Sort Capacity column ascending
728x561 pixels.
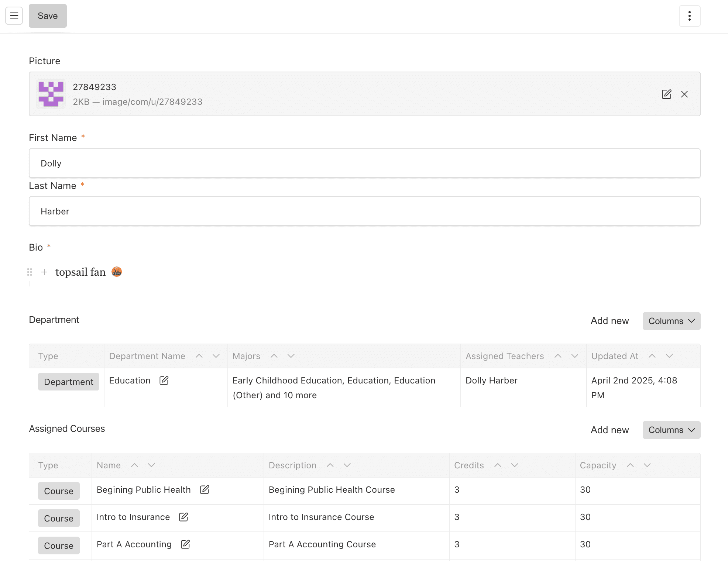click(x=630, y=465)
